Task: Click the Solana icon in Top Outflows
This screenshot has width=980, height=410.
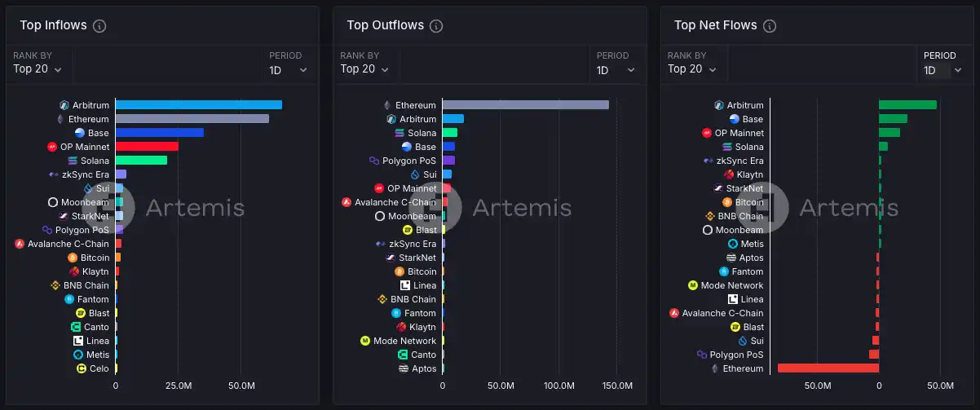Action: (400, 133)
